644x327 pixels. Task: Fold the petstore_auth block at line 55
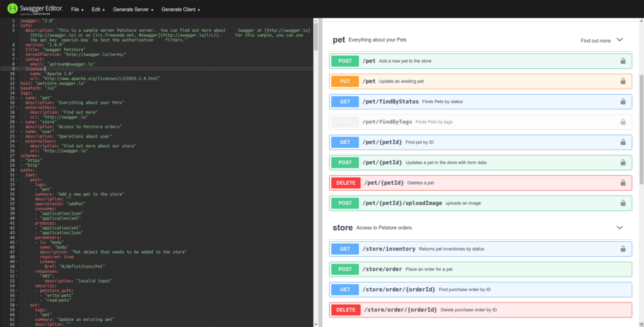17,291
